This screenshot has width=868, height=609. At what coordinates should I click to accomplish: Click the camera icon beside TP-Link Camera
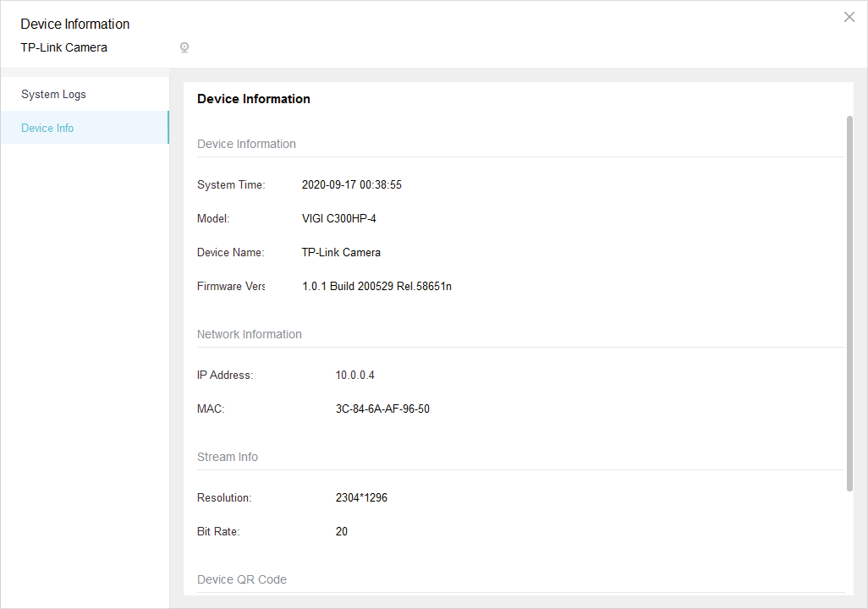tap(184, 47)
